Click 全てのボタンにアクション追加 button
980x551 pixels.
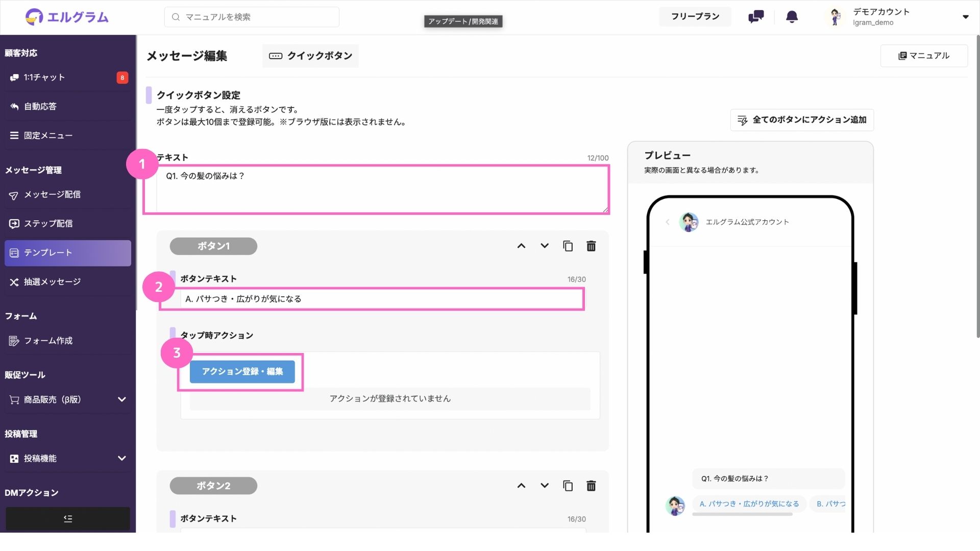pos(802,120)
